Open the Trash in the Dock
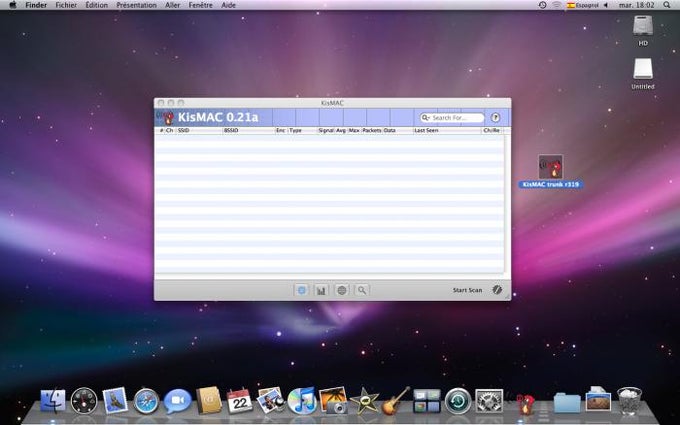The image size is (680, 425). point(629,401)
